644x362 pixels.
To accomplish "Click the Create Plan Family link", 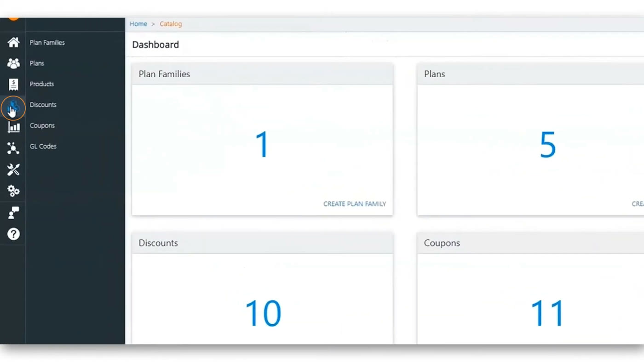I will 355,204.
